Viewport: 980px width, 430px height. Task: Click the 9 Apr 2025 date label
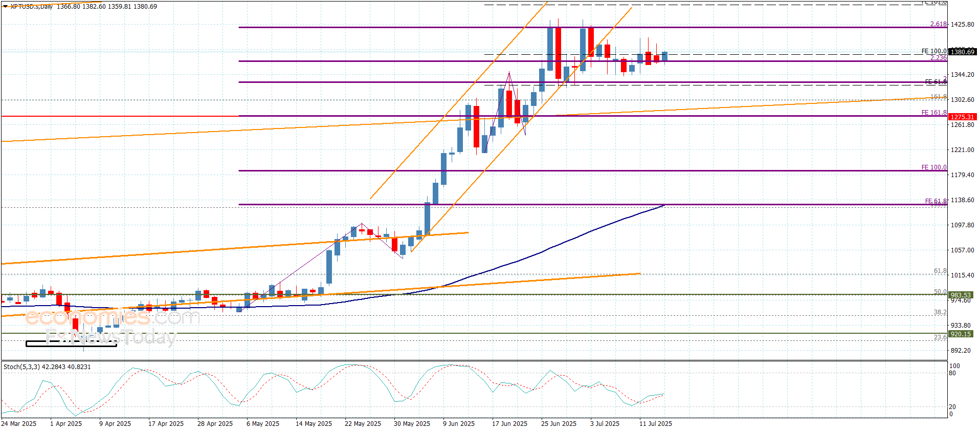coord(115,424)
